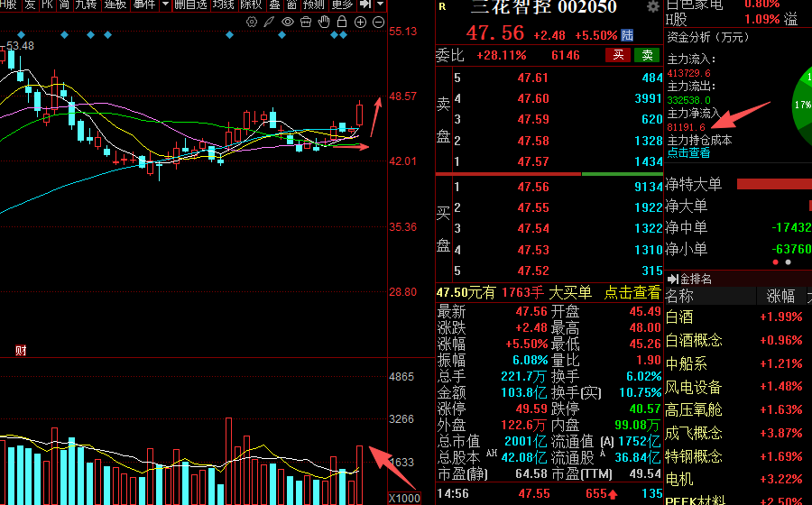Open the 白酒概念 sector row
Screen dimensions: 812x505
click(x=738, y=341)
